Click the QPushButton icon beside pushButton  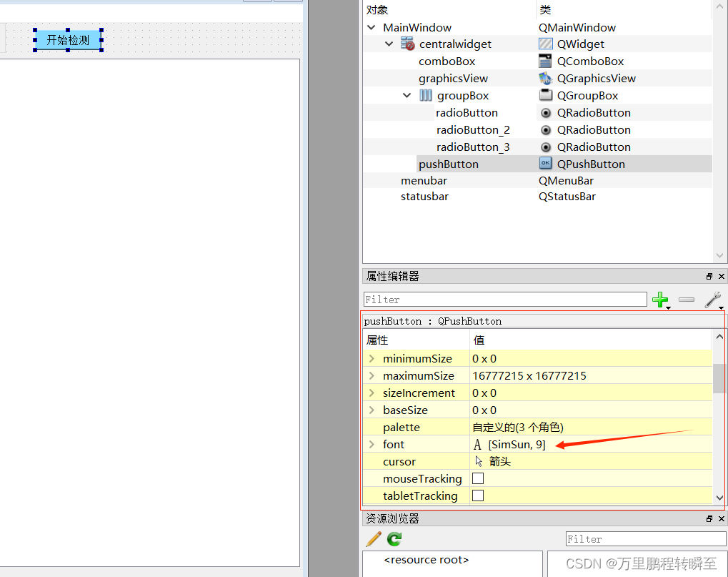(545, 164)
